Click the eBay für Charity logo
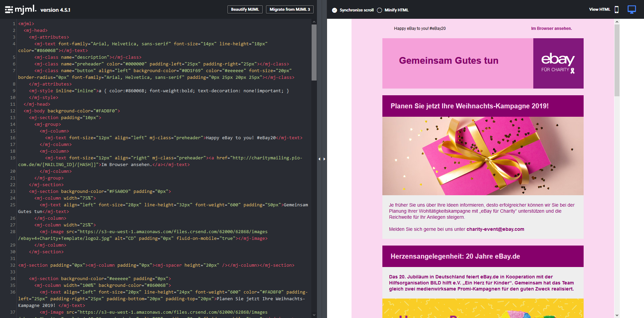The width and height of the screenshot is (644, 318). 558,63
